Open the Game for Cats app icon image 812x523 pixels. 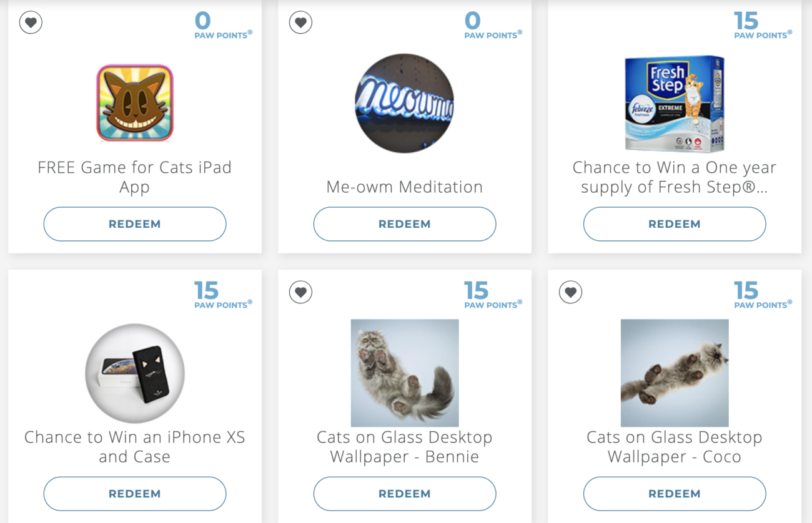tap(134, 102)
